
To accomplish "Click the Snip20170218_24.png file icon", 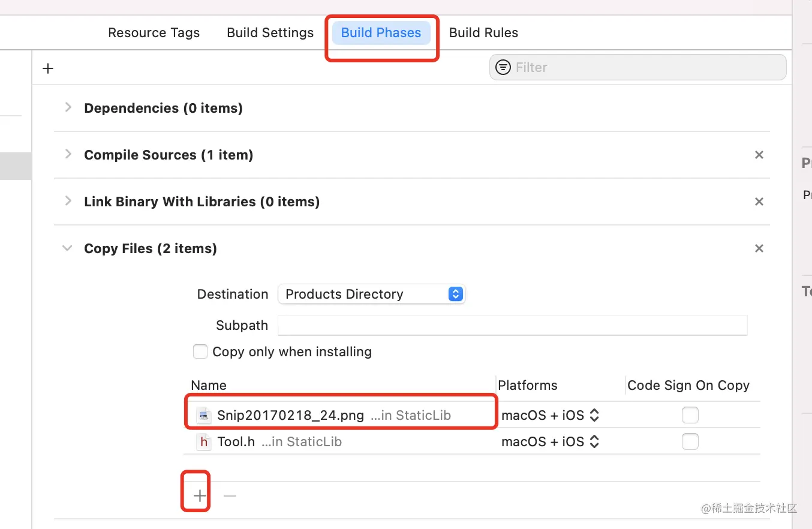I will pyautogui.click(x=204, y=415).
